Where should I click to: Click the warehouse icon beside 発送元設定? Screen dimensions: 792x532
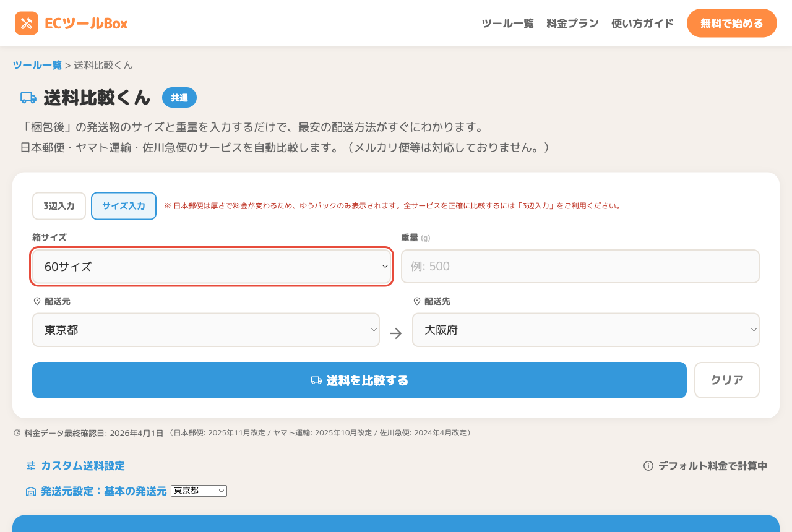click(x=31, y=491)
